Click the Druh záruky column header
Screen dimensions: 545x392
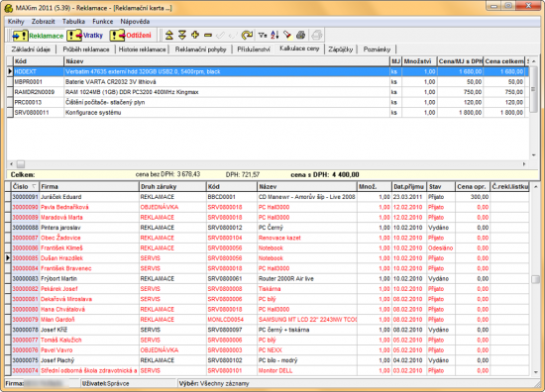(x=172, y=186)
